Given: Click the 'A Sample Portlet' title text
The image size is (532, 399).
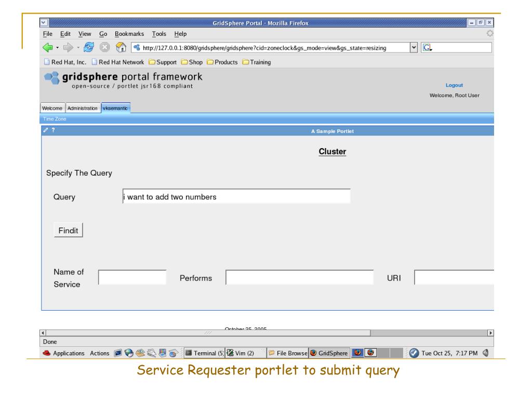Looking at the screenshot, I should point(332,131).
